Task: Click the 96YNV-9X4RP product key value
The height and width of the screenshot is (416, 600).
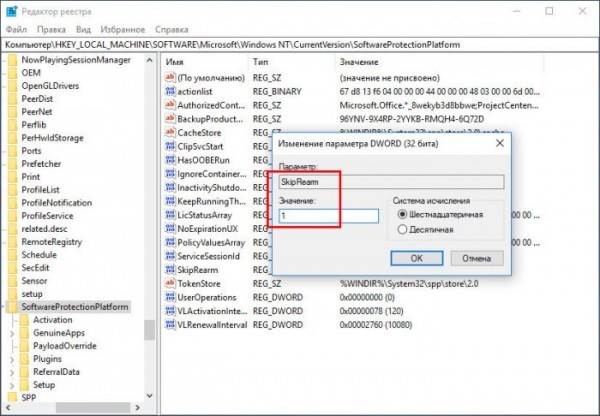Action: pyautogui.click(x=412, y=119)
